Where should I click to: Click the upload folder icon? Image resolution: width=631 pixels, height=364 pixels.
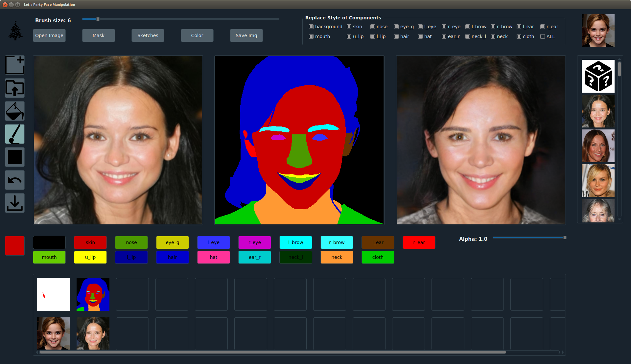(x=15, y=88)
